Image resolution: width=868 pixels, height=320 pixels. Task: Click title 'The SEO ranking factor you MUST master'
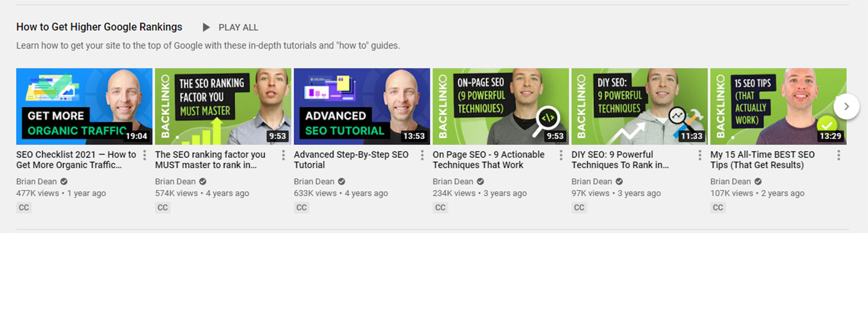click(210, 159)
